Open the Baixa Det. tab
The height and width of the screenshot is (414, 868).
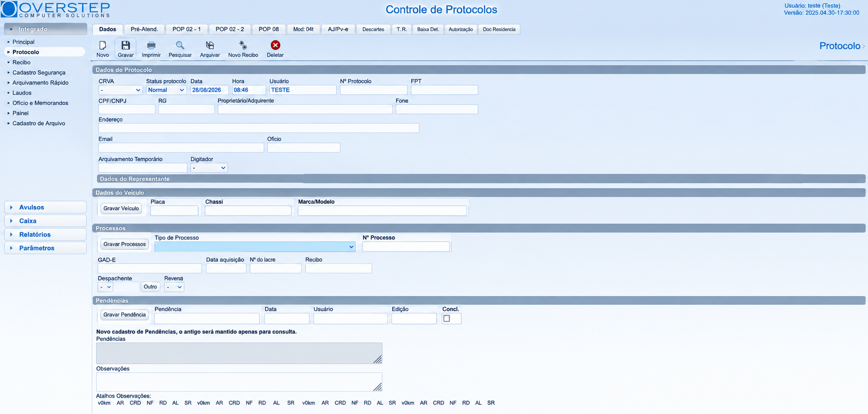428,29
